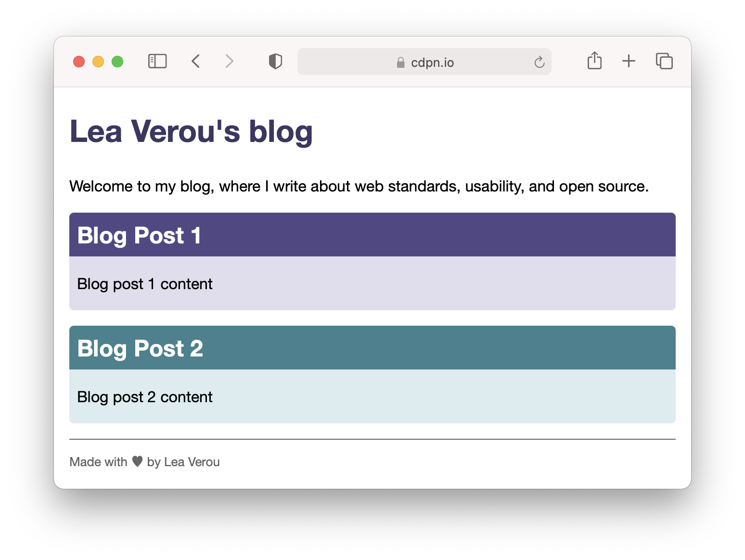Click the welcome paragraph text

[359, 186]
